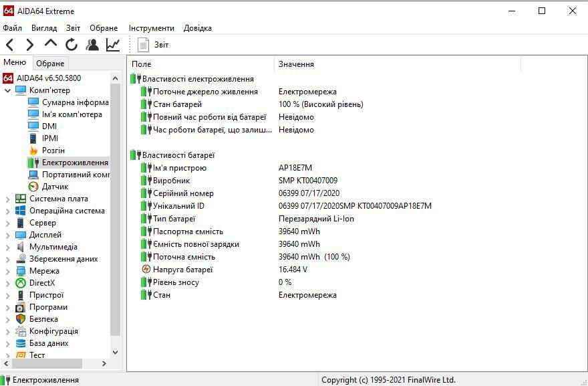This screenshot has width=588, height=386.
Task: Click the Програми camera icon
Action: click(20, 307)
